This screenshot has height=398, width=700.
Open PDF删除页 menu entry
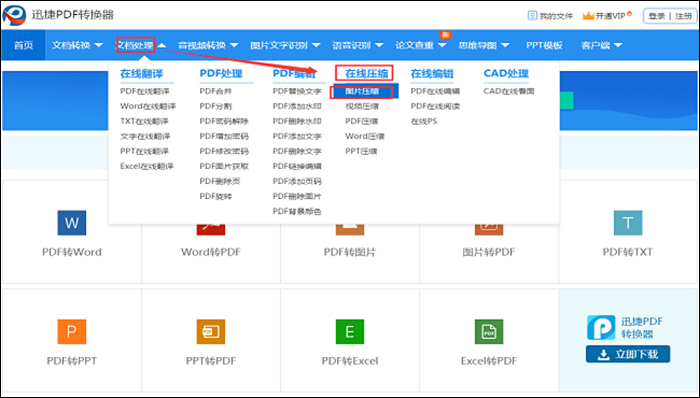pyautogui.click(x=220, y=181)
